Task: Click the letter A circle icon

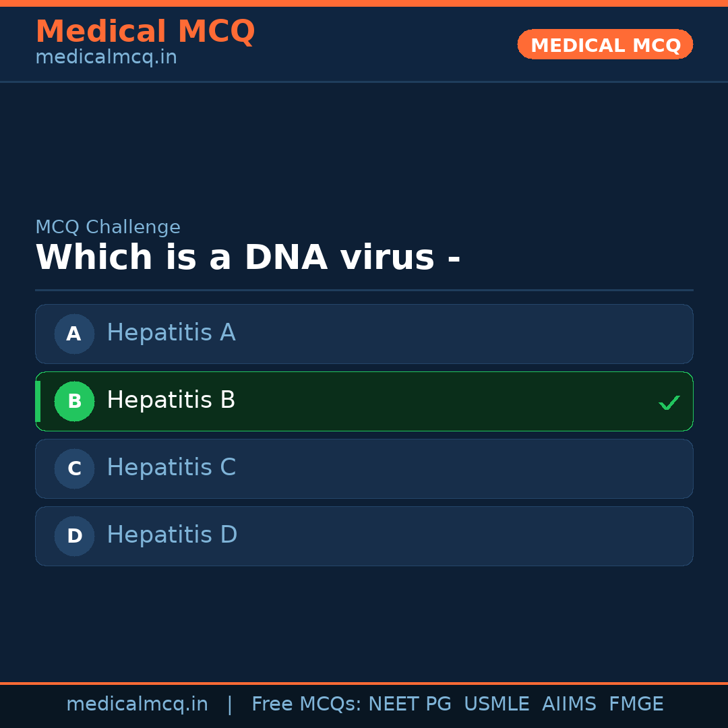Action: point(74,334)
